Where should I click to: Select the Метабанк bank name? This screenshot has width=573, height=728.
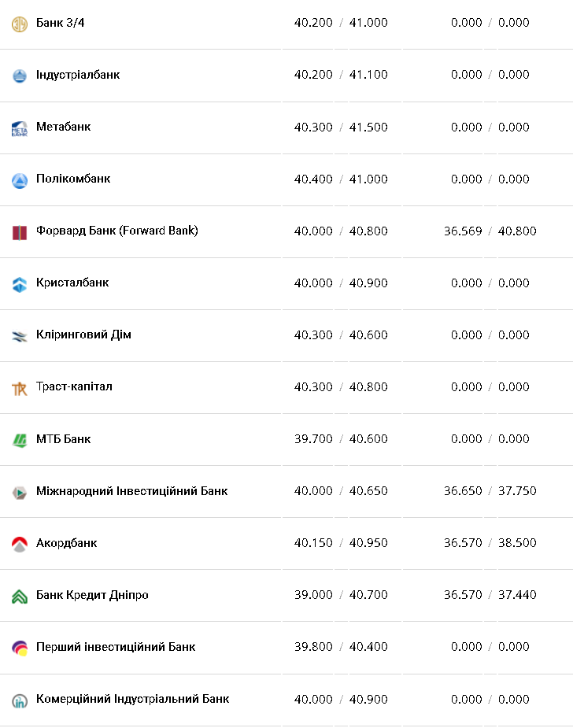(63, 127)
